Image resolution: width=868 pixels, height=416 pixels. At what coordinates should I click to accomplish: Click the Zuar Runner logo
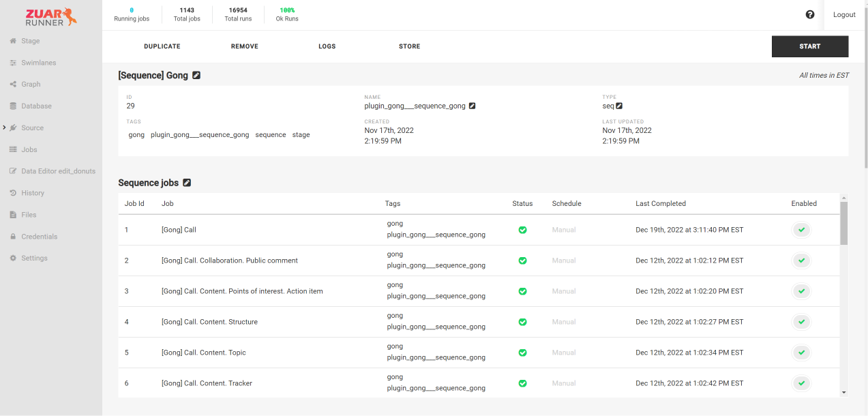tap(51, 16)
